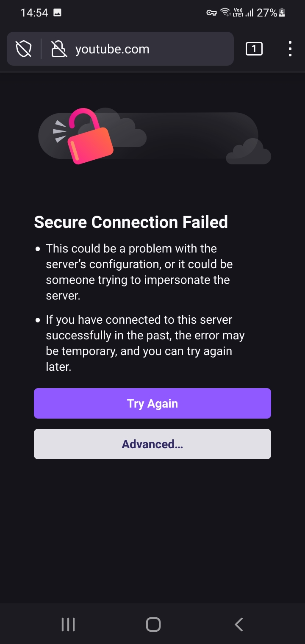The height and width of the screenshot is (644, 305).
Task: Tap the VPN key status icon
Action: click(x=211, y=13)
